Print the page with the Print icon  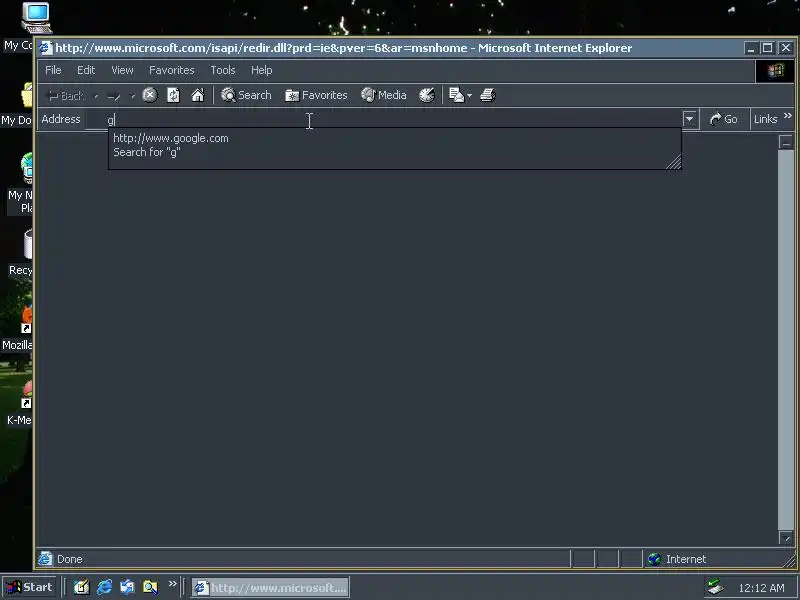point(488,95)
